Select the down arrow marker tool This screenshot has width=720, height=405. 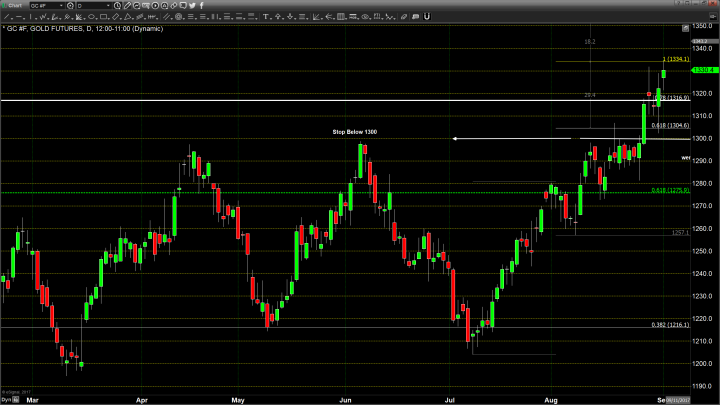(290, 17)
